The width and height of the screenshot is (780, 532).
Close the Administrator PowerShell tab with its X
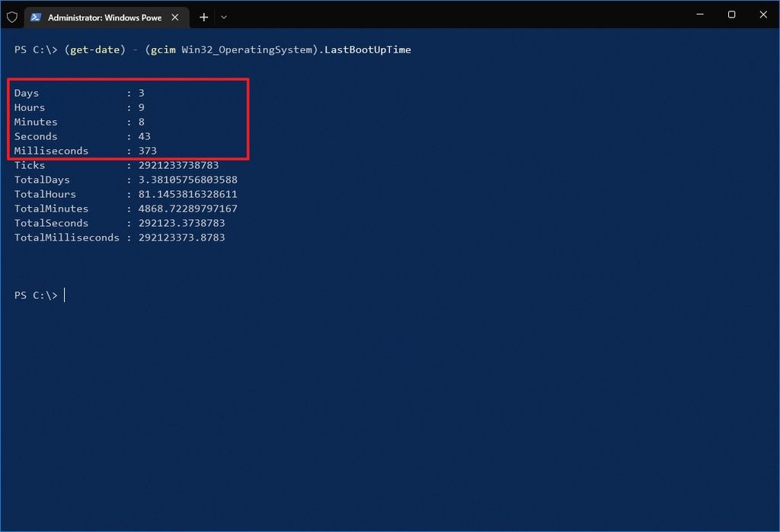[174, 17]
